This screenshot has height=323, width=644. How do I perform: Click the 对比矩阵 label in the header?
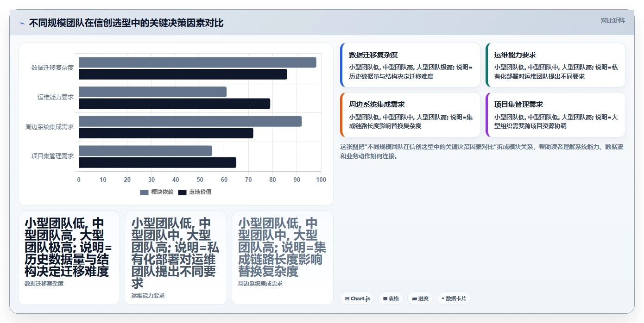click(x=612, y=20)
